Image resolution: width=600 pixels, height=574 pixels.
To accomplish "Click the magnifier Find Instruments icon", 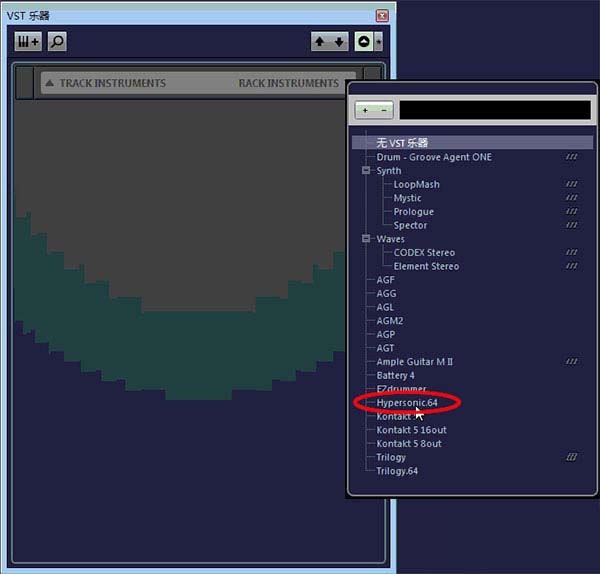I will 57,42.
